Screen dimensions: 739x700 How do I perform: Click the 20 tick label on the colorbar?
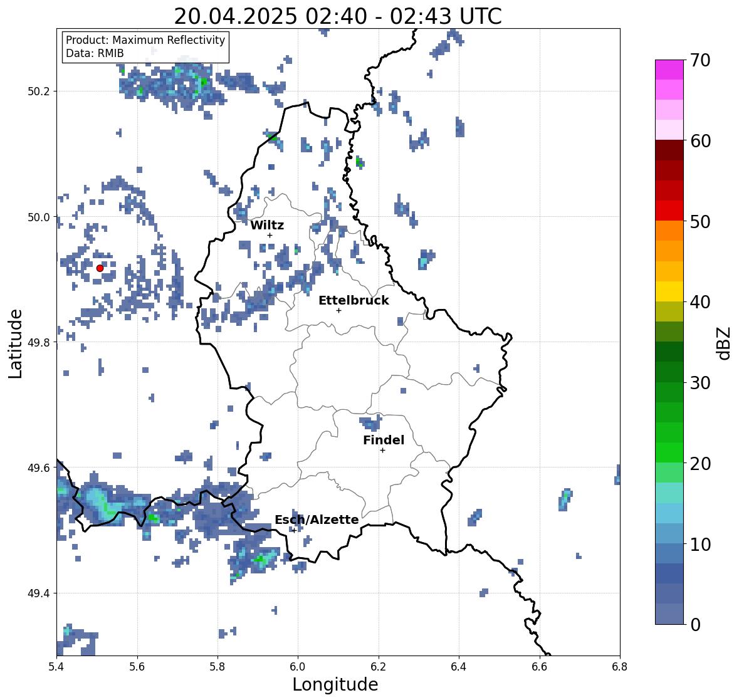coord(700,464)
